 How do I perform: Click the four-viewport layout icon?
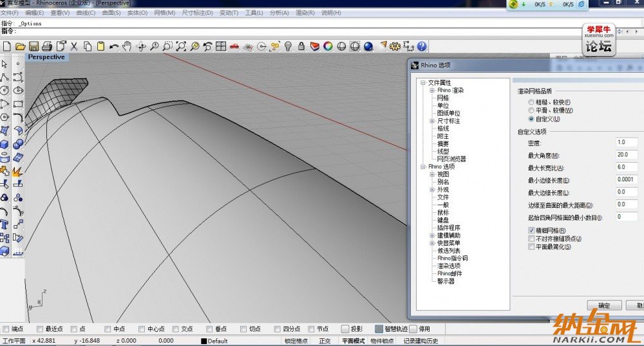(220, 46)
